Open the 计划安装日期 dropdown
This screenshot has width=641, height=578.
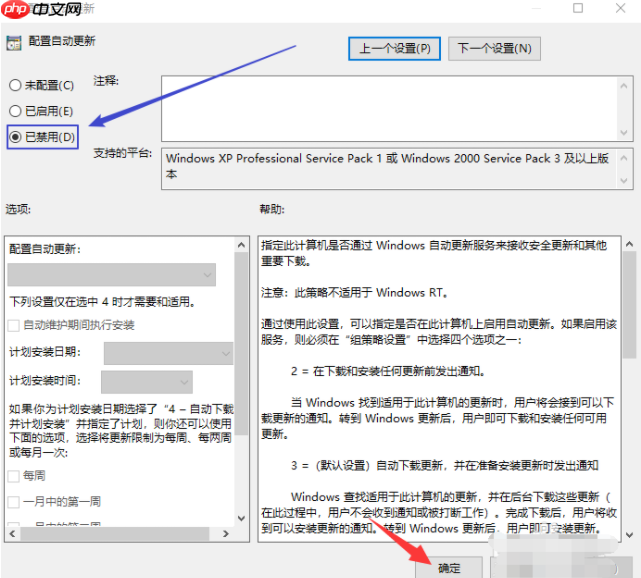point(168,353)
